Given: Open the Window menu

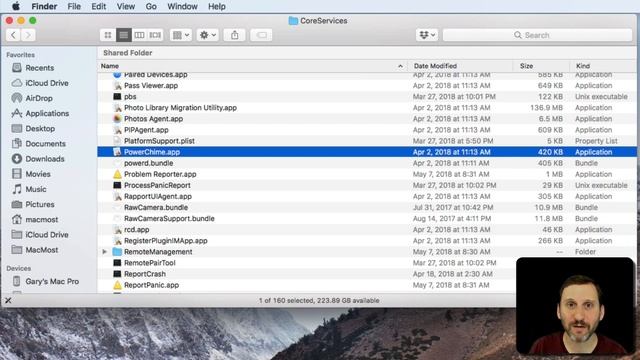Looking at the screenshot, I should [182, 6].
